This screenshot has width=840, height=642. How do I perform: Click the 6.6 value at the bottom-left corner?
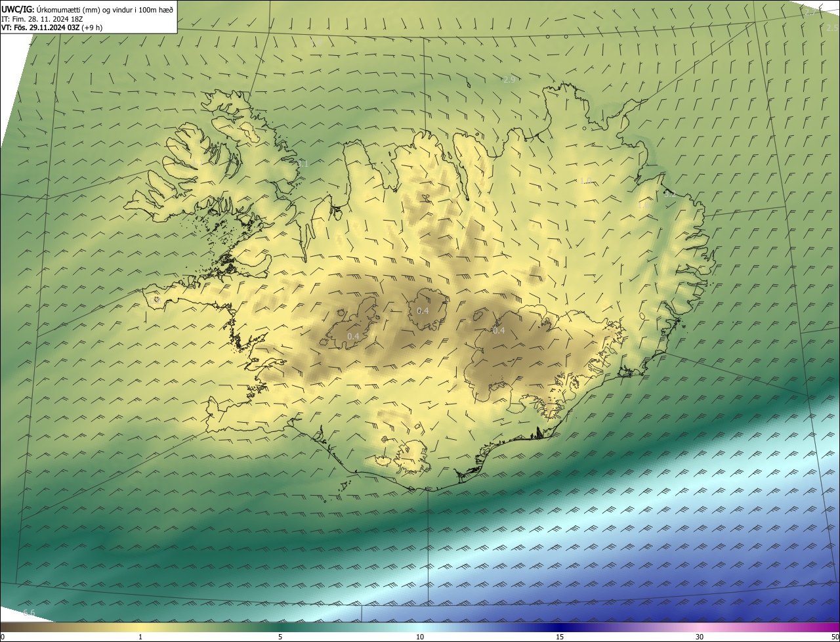pos(29,613)
